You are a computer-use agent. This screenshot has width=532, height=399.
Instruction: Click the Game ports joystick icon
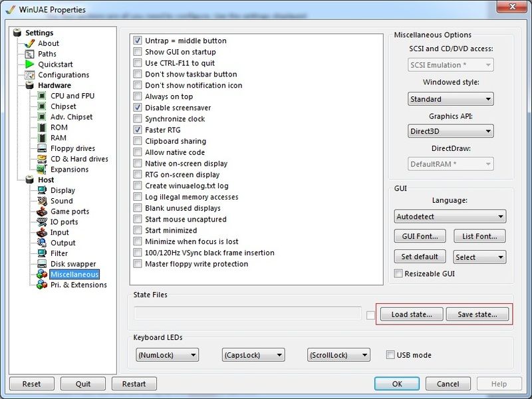pos(42,211)
